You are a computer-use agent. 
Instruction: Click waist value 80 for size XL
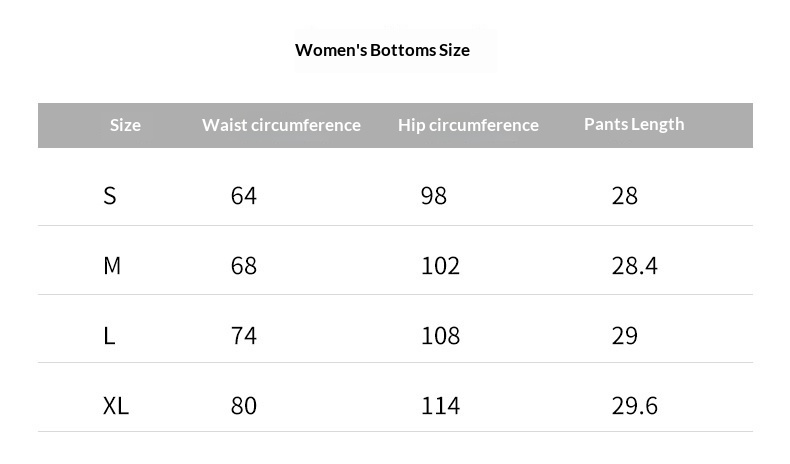click(244, 405)
